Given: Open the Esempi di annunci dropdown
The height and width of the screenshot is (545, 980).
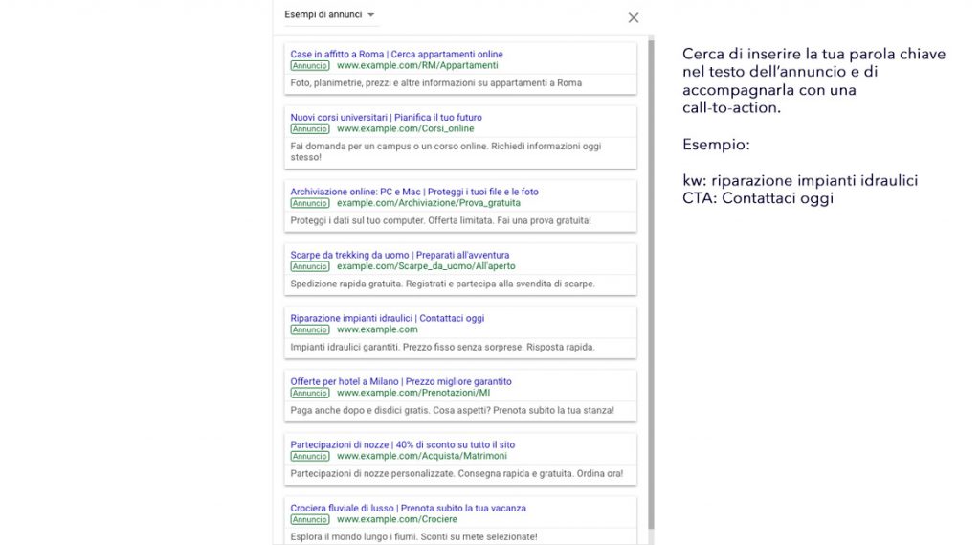Looking at the screenshot, I should (x=329, y=14).
